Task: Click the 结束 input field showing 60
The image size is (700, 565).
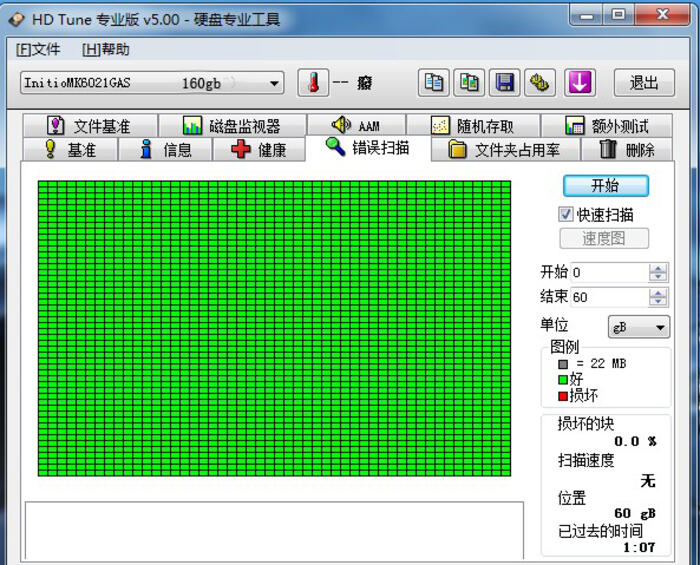Action: pos(608,297)
